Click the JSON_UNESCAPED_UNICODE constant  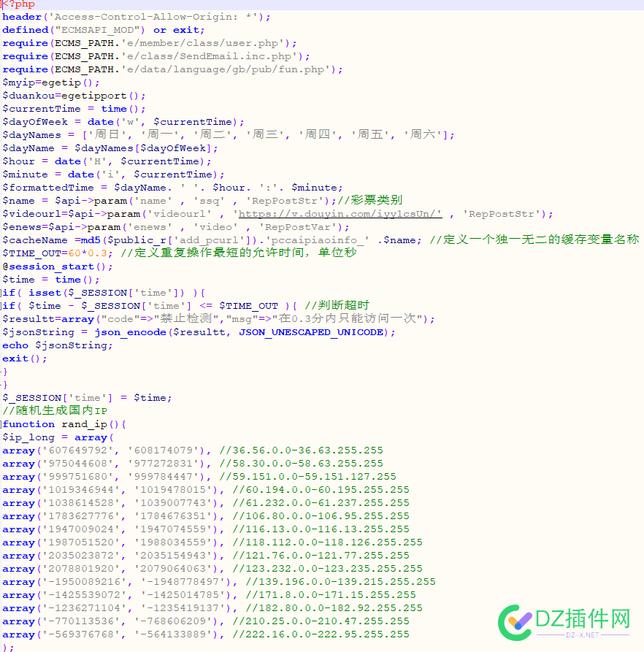pos(311,332)
